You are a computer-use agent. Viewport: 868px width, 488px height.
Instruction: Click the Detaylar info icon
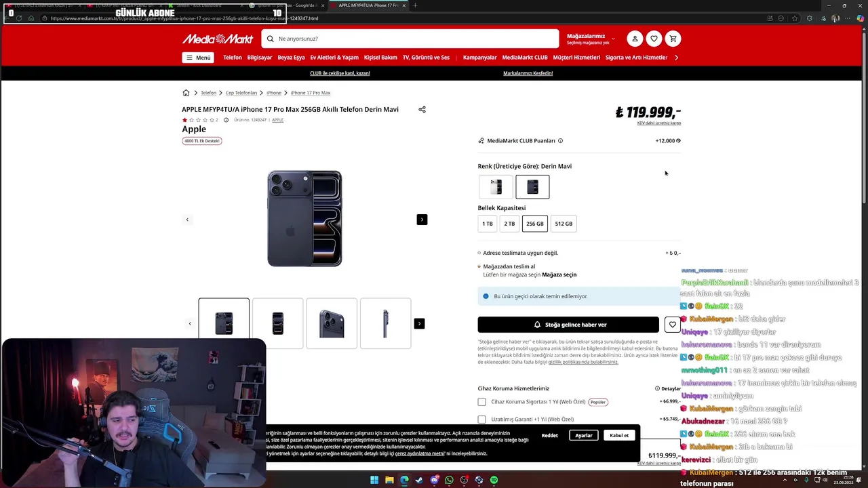[657, 389]
